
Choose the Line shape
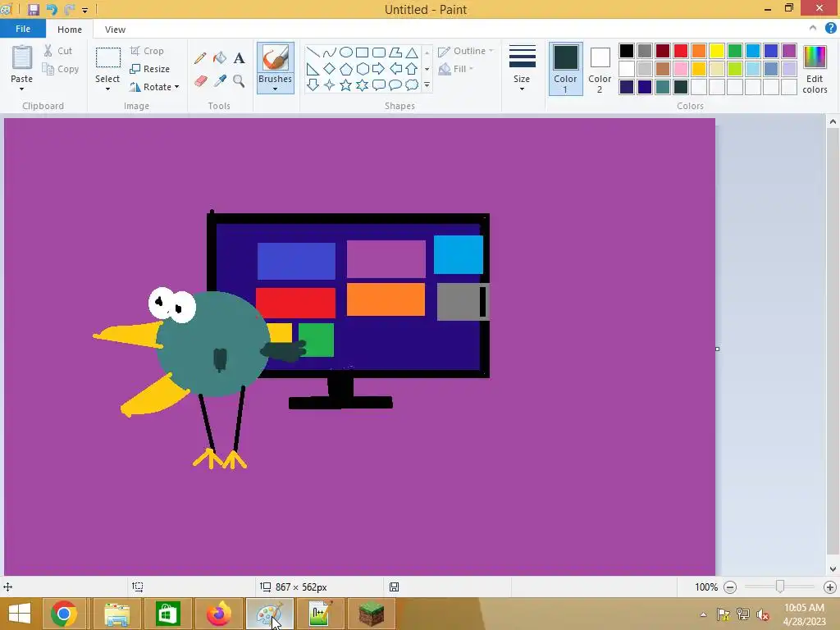coord(313,52)
